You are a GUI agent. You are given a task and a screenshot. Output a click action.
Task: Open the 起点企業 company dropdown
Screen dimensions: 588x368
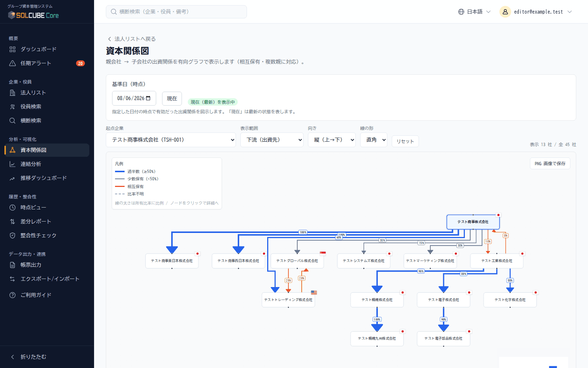pos(171,140)
